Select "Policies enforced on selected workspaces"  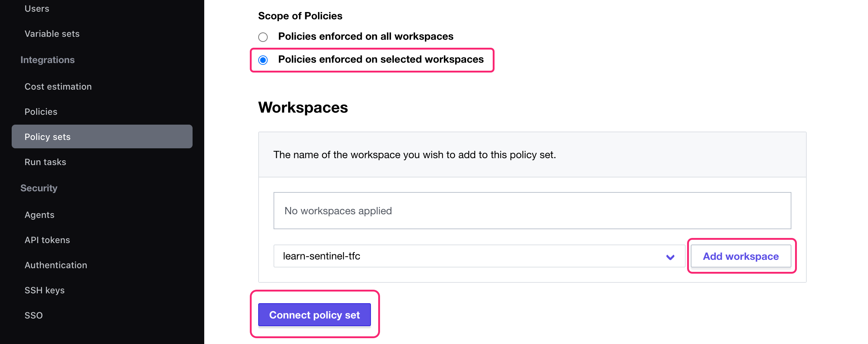[263, 60]
